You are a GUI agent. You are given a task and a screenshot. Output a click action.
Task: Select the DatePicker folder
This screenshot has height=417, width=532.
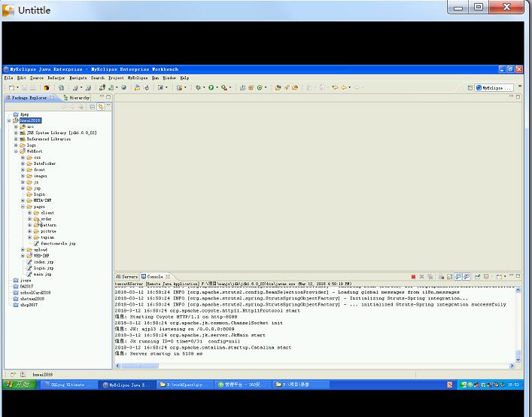[x=44, y=163]
